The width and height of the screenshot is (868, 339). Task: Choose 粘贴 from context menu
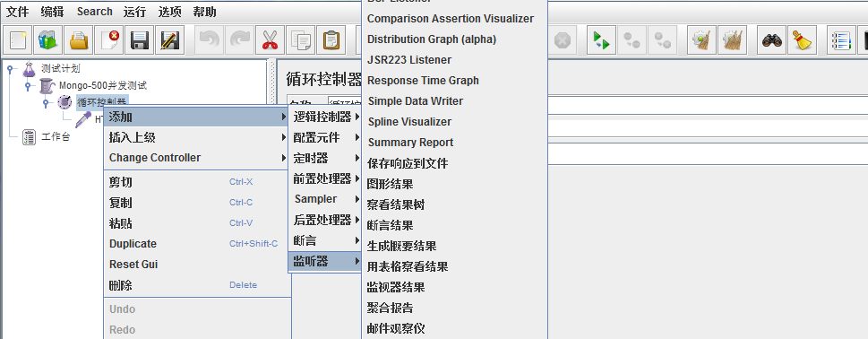(196, 223)
